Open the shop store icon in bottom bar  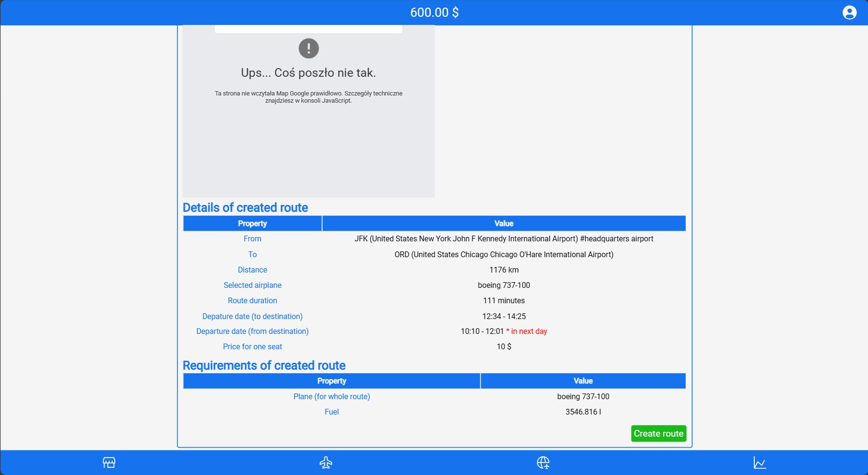(x=109, y=463)
